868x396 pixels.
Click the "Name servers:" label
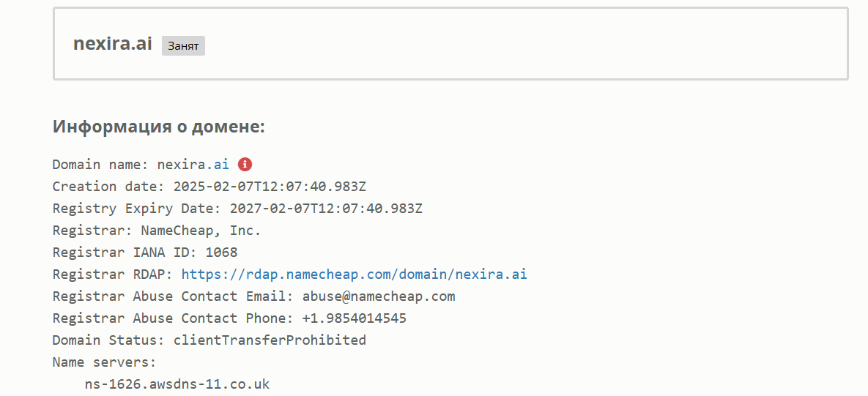coord(105,362)
